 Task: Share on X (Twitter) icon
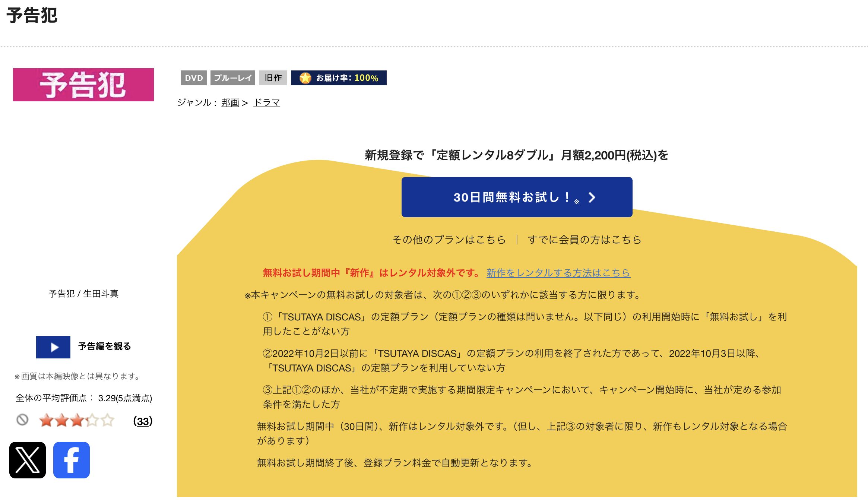point(28,460)
